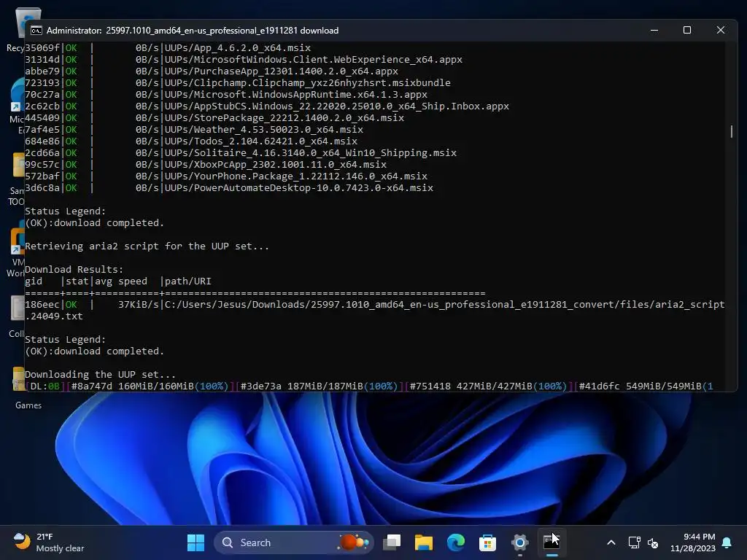Click the XboxPcApp_2302.1001.11.0_x64.msix line
The height and width of the screenshot is (560, 747).
(x=206, y=164)
